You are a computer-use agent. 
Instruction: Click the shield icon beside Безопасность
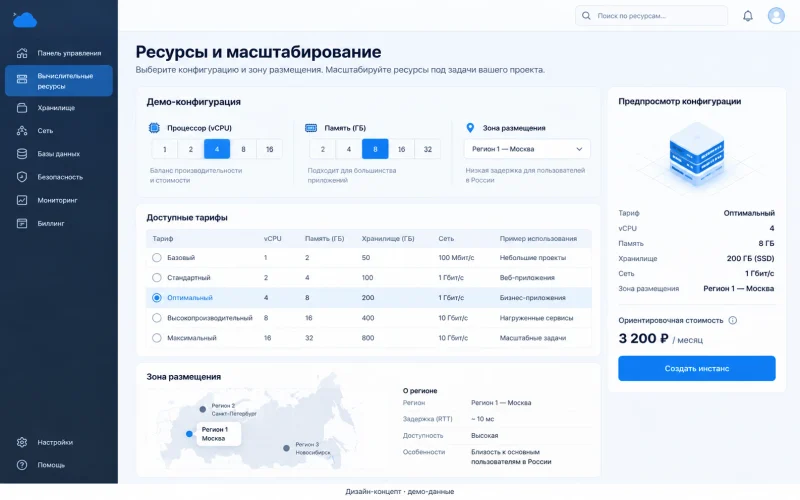22,177
